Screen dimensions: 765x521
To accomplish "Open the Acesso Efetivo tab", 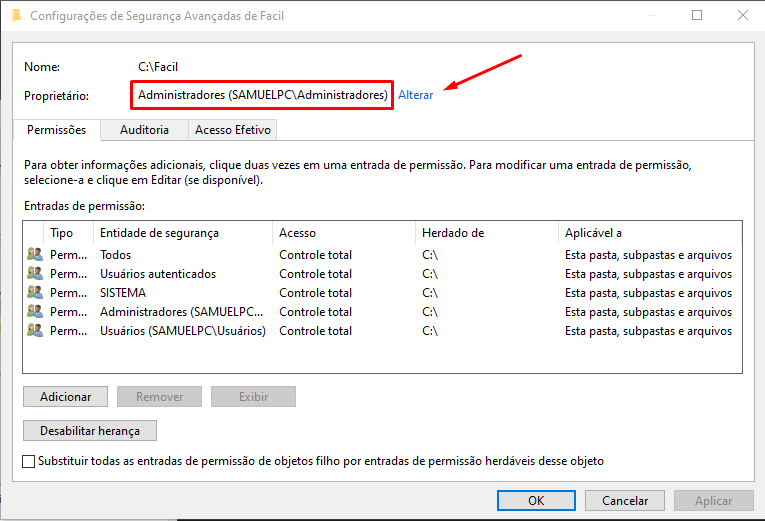I will click(233, 130).
